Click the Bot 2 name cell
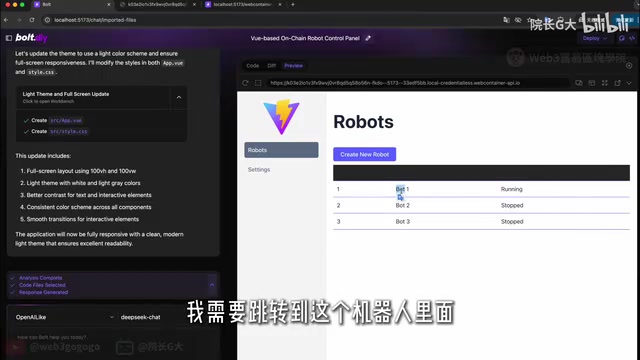 point(402,205)
